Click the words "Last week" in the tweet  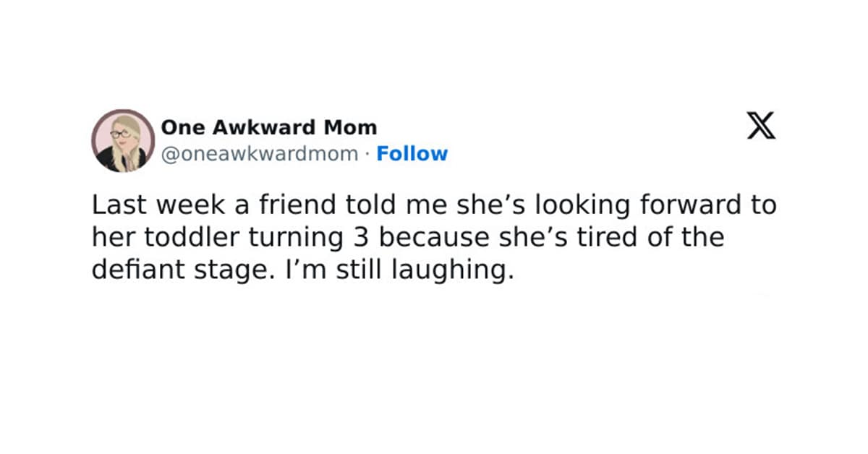[x=140, y=206]
